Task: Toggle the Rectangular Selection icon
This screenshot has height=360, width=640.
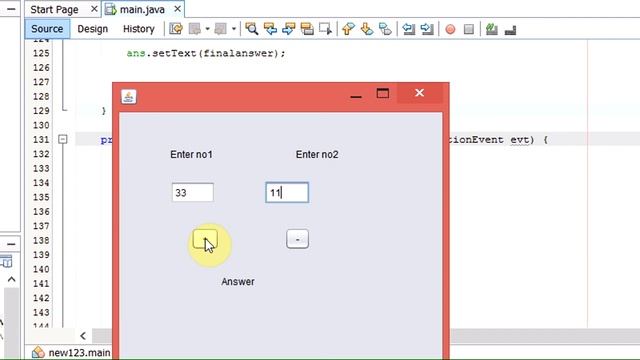Action: point(325,29)
